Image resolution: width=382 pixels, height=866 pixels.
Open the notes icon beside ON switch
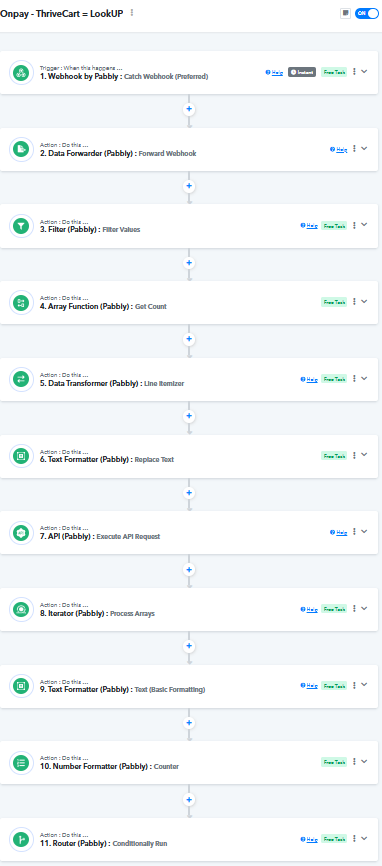(x=346, y=13)
